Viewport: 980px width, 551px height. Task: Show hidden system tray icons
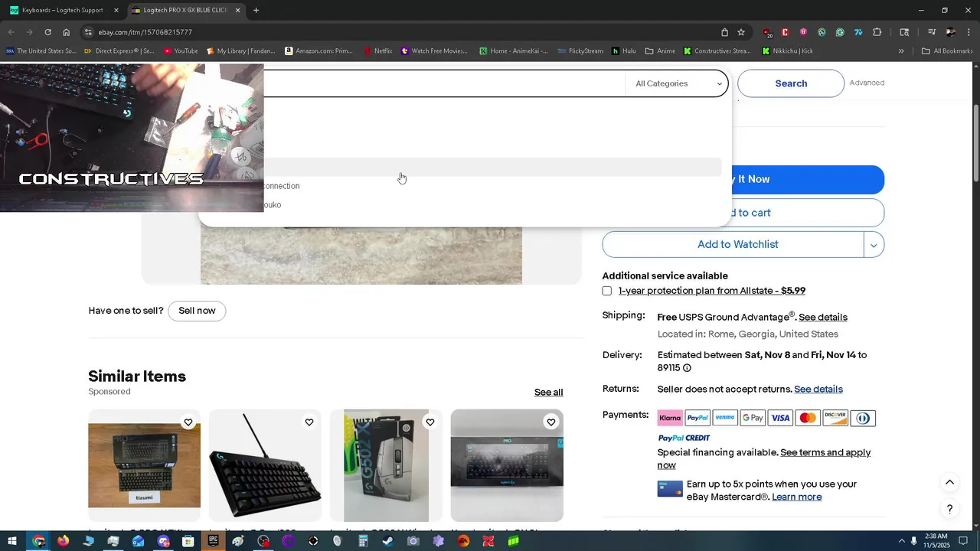901,541
